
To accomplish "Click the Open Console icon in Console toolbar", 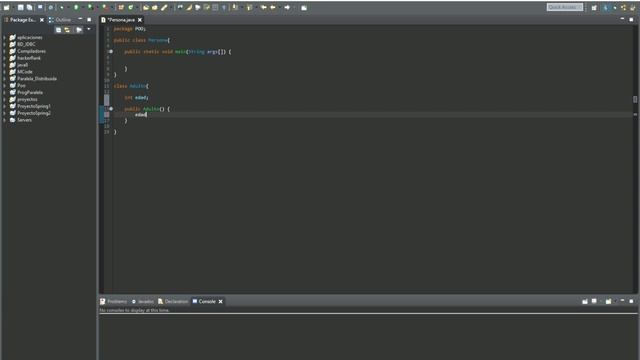I will coord(609,301).
